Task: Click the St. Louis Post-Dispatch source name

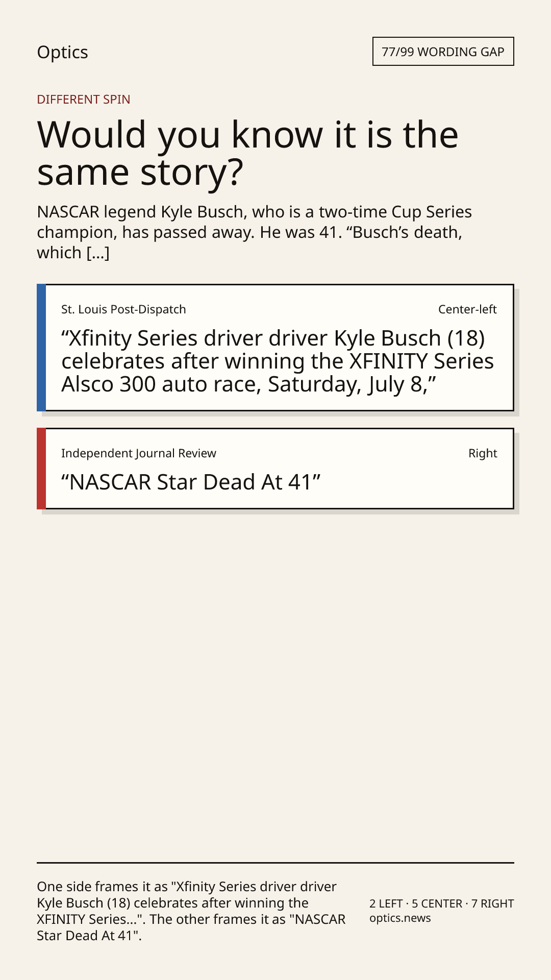Action: coord(123,309)
